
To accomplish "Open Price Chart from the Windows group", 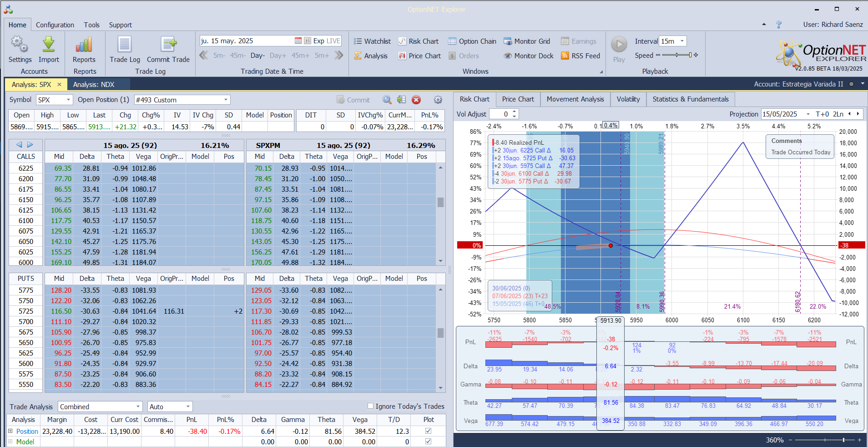I will pos(419,56).
